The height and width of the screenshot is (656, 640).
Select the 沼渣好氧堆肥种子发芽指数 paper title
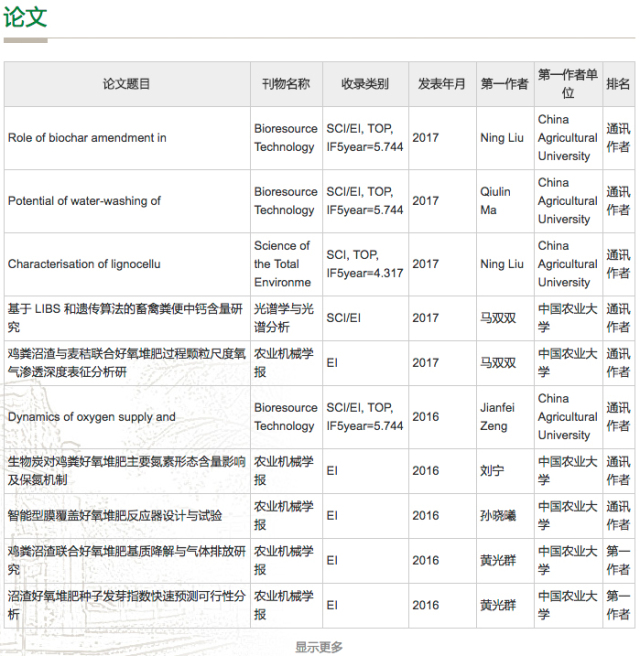coord(125,605)
